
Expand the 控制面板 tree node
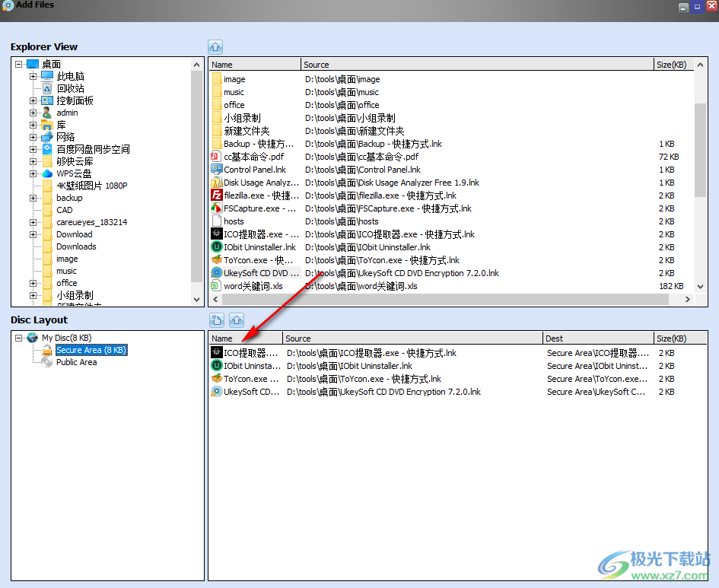33,100
